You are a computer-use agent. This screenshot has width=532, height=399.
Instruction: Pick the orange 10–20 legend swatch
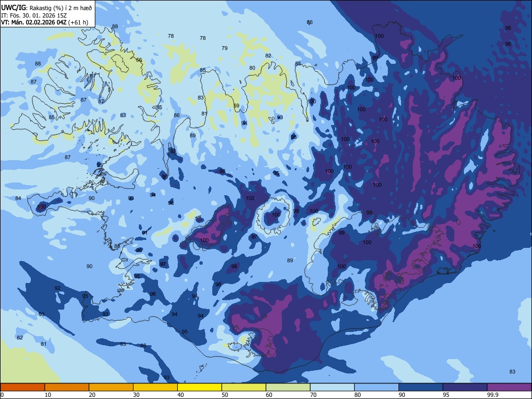67,387
